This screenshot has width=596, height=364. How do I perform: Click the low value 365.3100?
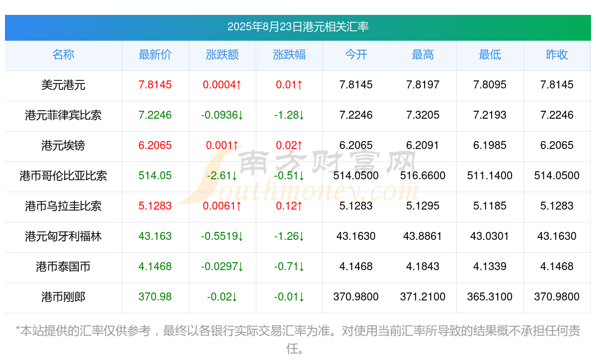coord(490,297)
